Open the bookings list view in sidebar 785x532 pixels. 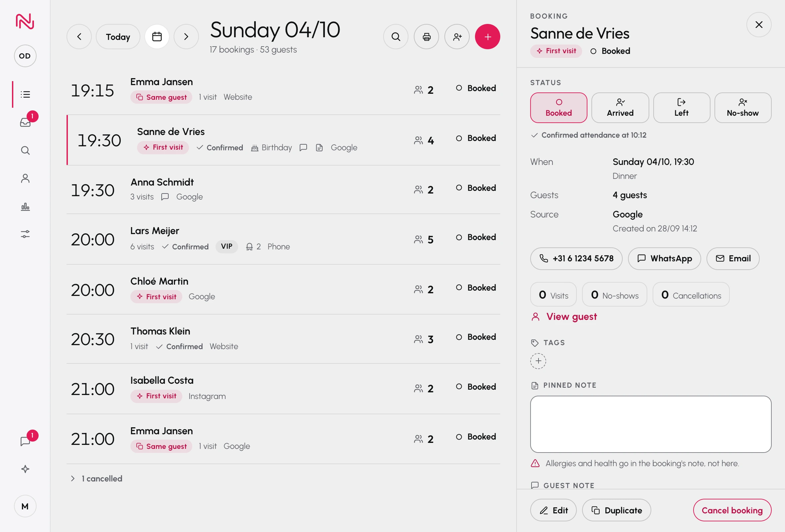pos(25,94)
